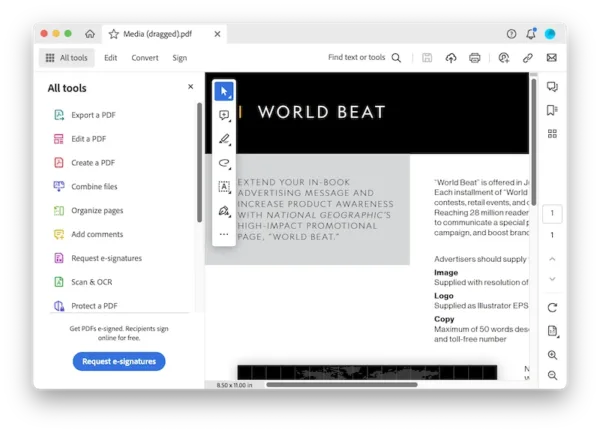This screenshot has height=433, width=600.
Task: Close the Media (dragged).pdf tab
Action: pyautogui.click(x=217, y=34)
